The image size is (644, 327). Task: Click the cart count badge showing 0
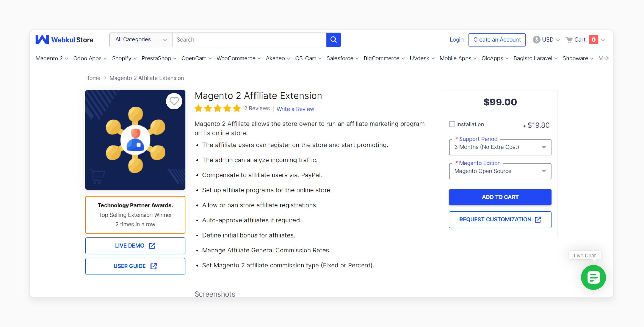point(593,40)
